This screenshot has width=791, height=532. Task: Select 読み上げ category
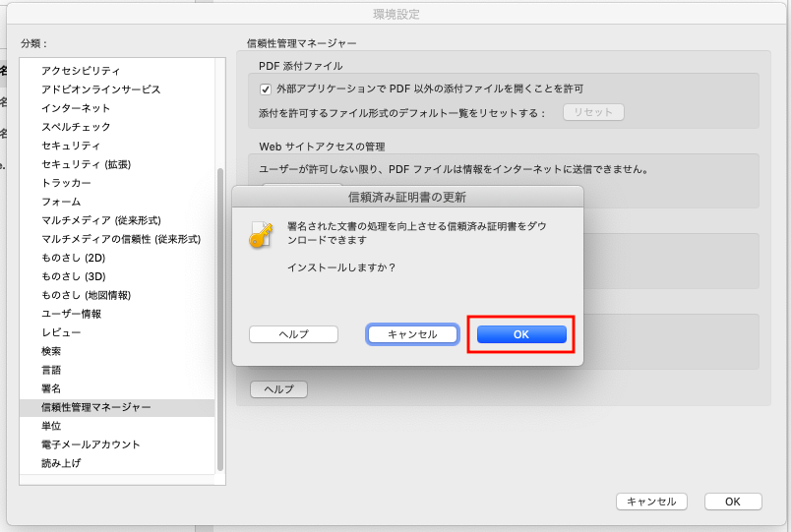(x=117, y=463)
